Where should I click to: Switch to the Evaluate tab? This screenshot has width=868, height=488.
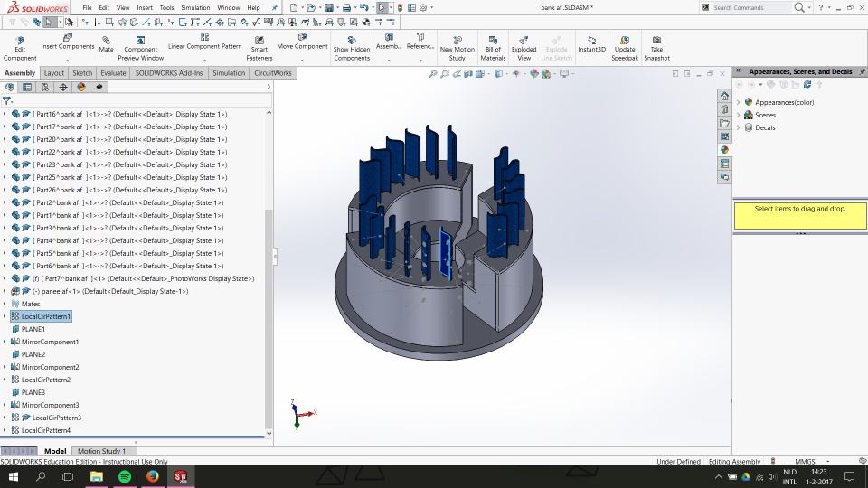pyautogui.click(x=113, y=73)
